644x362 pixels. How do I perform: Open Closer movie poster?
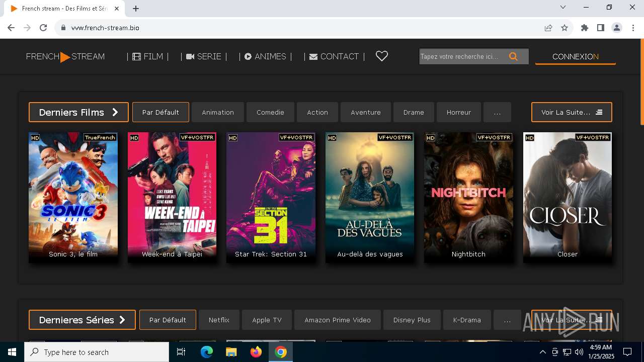568,197
